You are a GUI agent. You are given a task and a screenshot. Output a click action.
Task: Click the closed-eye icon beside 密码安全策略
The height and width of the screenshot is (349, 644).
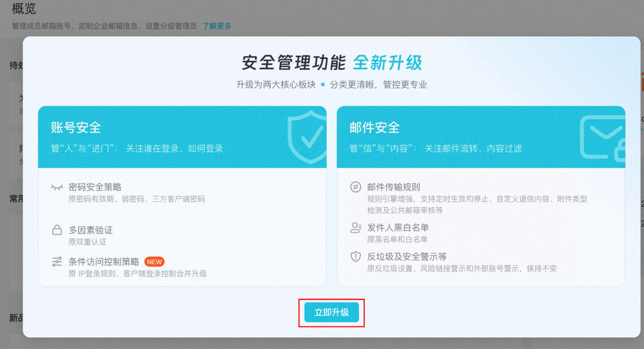(x=57, y=187)
